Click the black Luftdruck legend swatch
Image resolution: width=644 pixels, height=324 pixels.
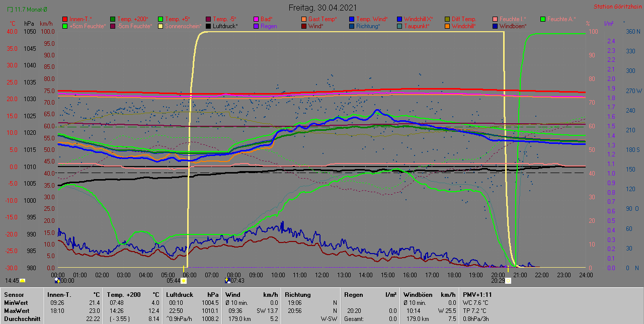pos(209,26)
